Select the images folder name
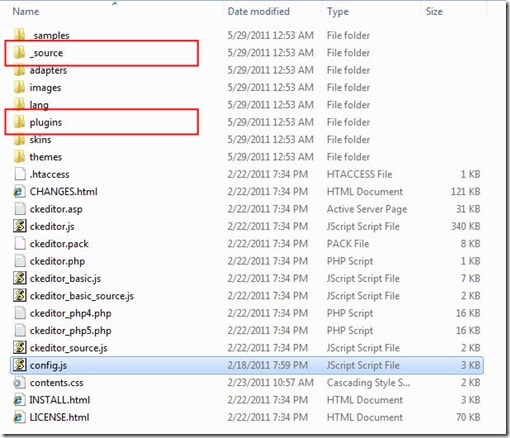Image resolution: width=510 pixels, height=438 pixels. (45, 88)
